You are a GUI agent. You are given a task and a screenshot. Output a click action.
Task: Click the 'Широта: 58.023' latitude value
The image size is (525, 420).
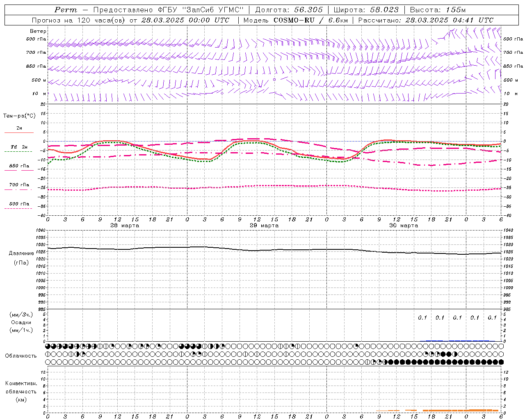click(366, 10)
